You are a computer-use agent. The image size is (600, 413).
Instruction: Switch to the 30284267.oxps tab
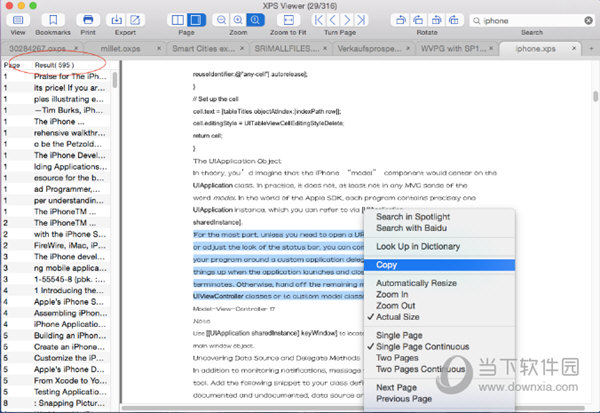pyautogui.click(x=38, y=49)
